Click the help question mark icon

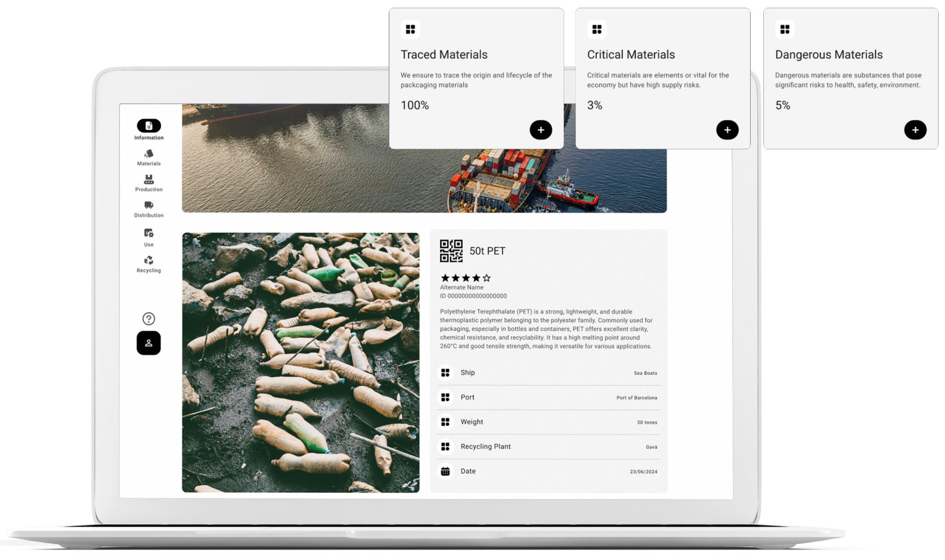pos(149,319)
